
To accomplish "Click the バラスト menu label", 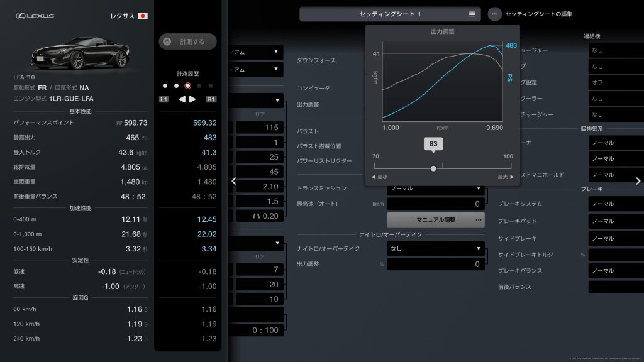I will (x=308, y=131).
